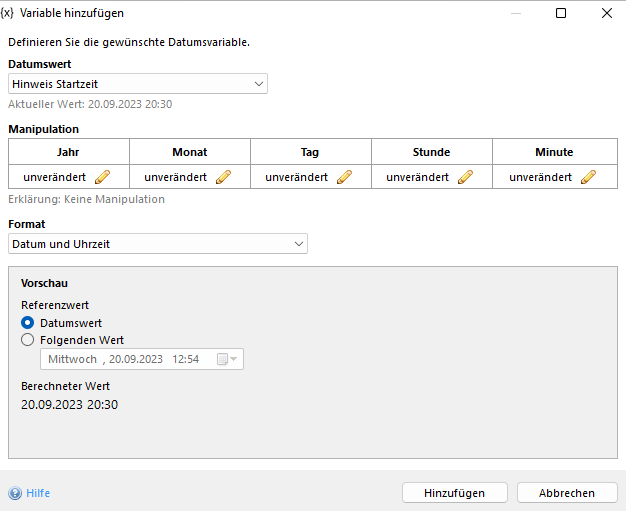626x511 pixels.
Task: Click the Tag column pencil icon
Action: [x=344, y=177]
